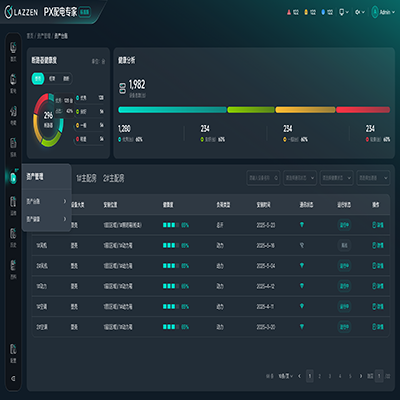Collapse the sidebar with bottom arrow icon
Viewport: 400px width, 400px height.
[13, 378]
